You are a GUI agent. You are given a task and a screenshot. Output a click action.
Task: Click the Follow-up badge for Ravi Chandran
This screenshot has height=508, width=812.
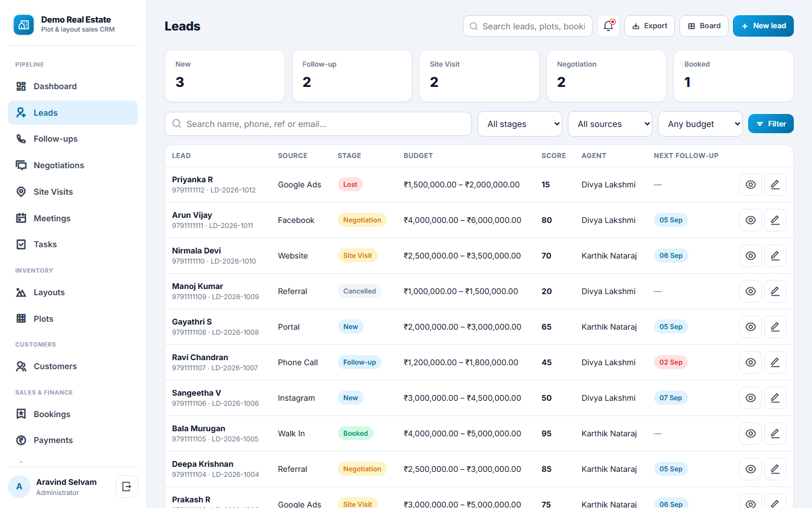[x=360, y=362]
